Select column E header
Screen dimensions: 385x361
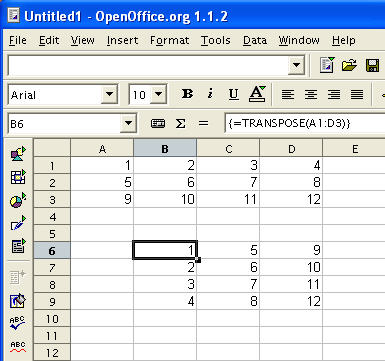(354, 149)
